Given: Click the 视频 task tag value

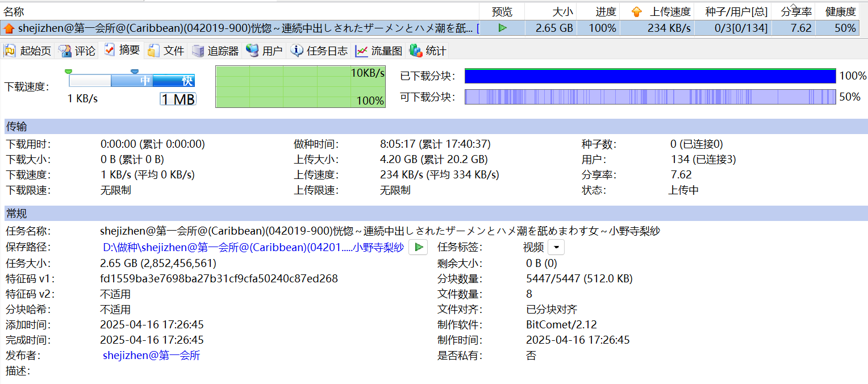Looking at the screenshot, I should [533, 247].
